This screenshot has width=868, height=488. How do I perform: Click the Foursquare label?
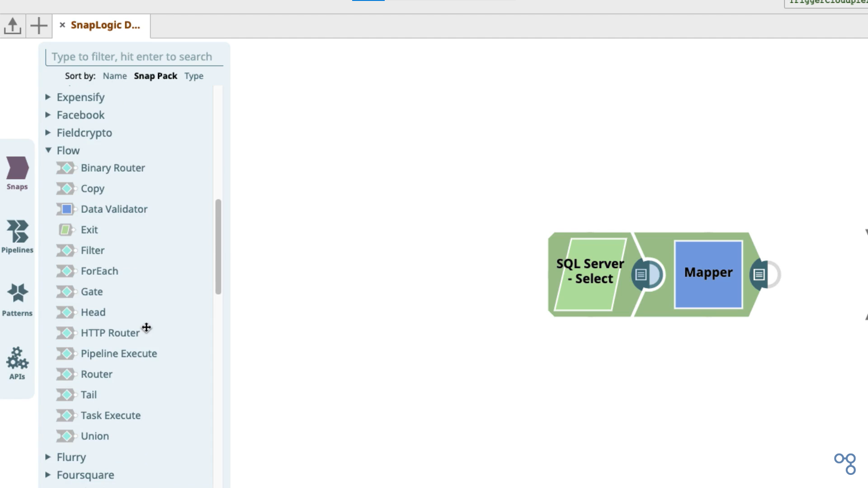(85, 475)
